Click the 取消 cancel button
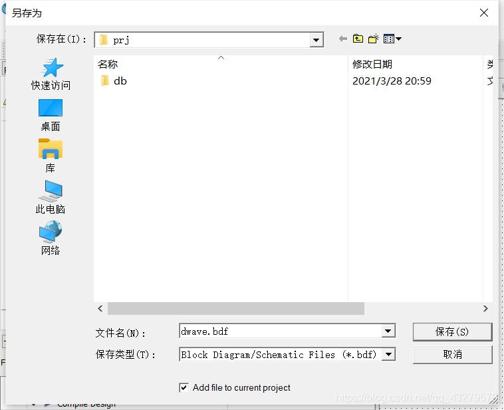504x410 pixels. [452, 354]
